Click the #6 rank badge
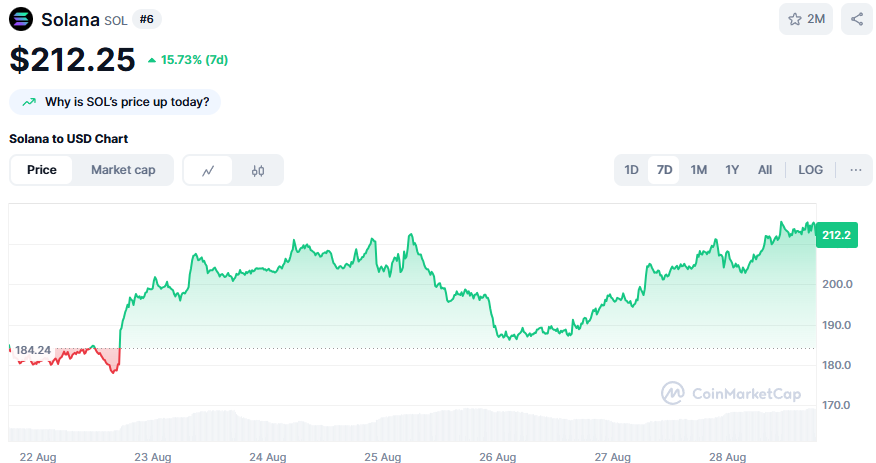The image size is (876, 463). (x=147, y=19)
